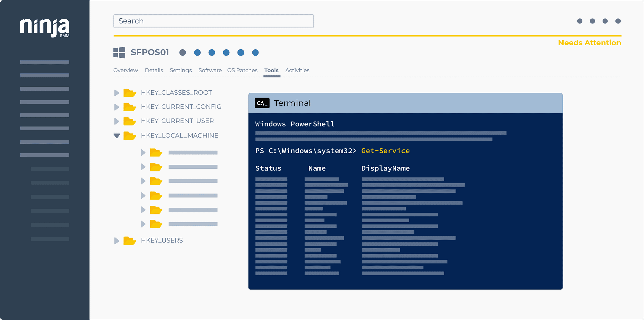Viewport: 644px width, 320px height.
Task: Click the Terminal command-line icon in the panel header
Action: (262, 103)
